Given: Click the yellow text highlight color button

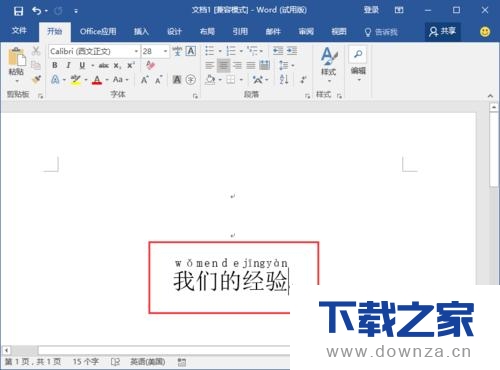Looking at the screenshot, I should point(75,80).
